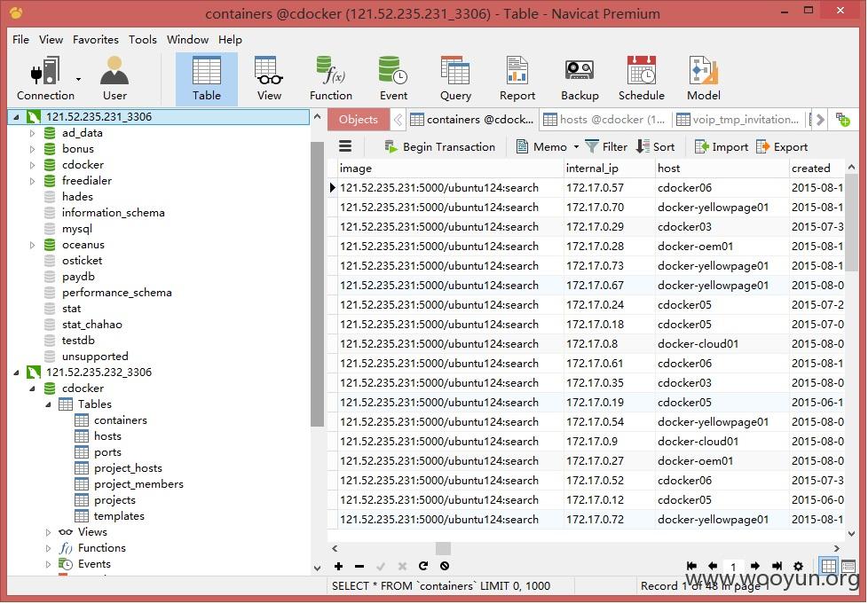
Task: Open the Tools menu
Action: pos(142,39)
